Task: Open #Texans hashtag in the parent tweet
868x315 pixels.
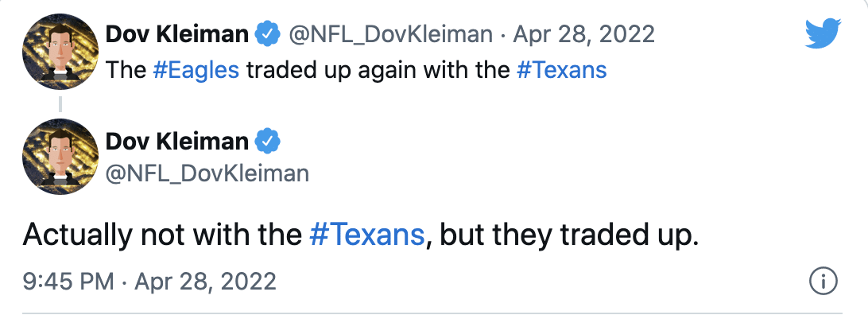Action: (561, 70)
